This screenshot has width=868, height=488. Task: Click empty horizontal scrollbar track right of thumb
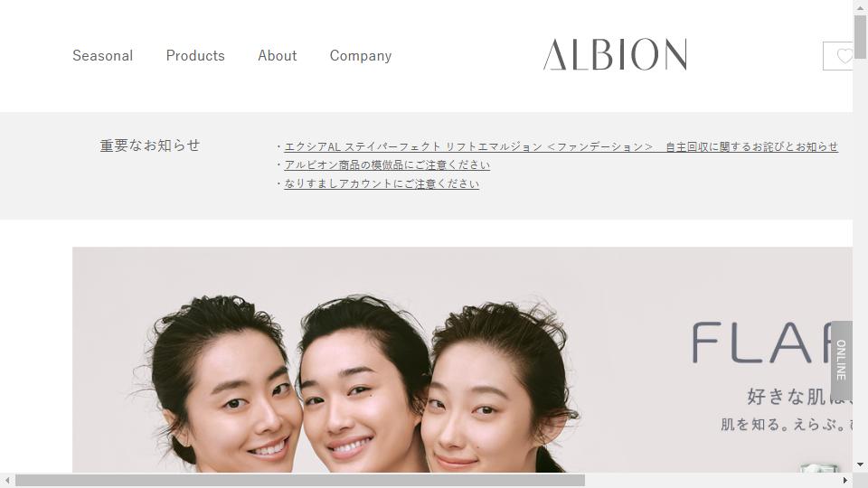pos(712,480)
